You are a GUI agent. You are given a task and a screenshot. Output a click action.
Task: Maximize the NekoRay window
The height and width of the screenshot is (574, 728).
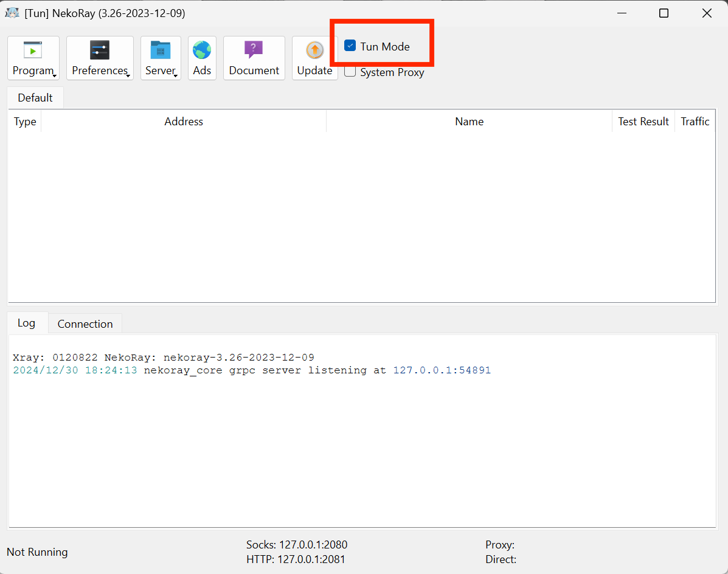664,13
